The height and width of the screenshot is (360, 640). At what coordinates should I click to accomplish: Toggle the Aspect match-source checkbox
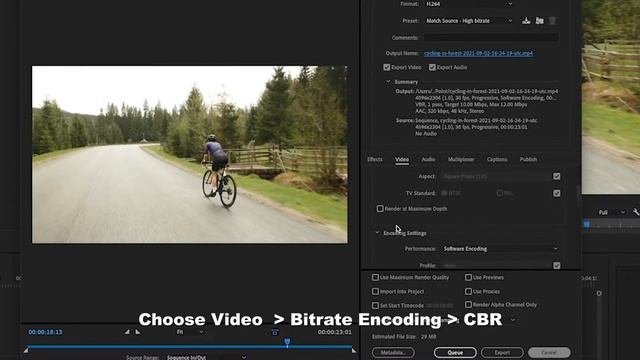click(x=556, y=176)
